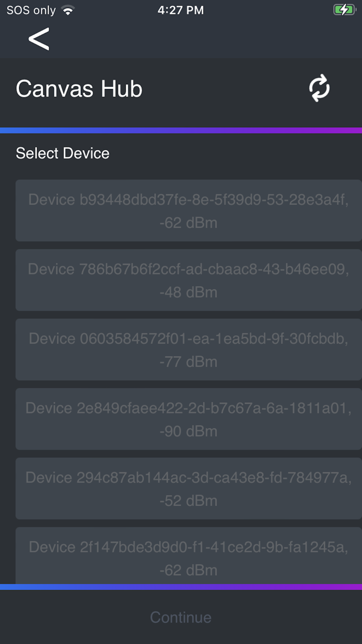Tap the refresh icon to rescan devices
362x644 pixels.
tap(320, 88)
